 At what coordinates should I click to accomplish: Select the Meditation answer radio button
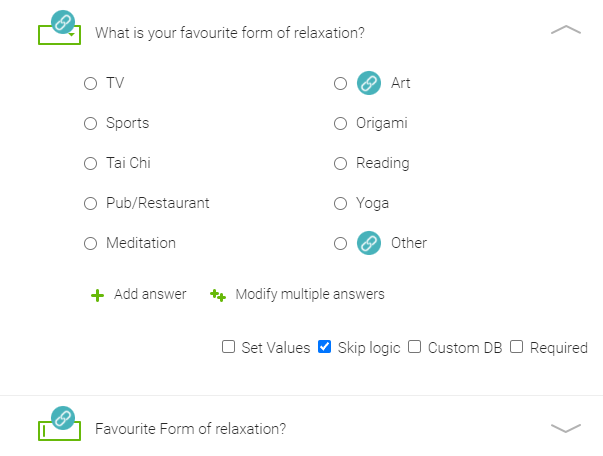(90, 243)
